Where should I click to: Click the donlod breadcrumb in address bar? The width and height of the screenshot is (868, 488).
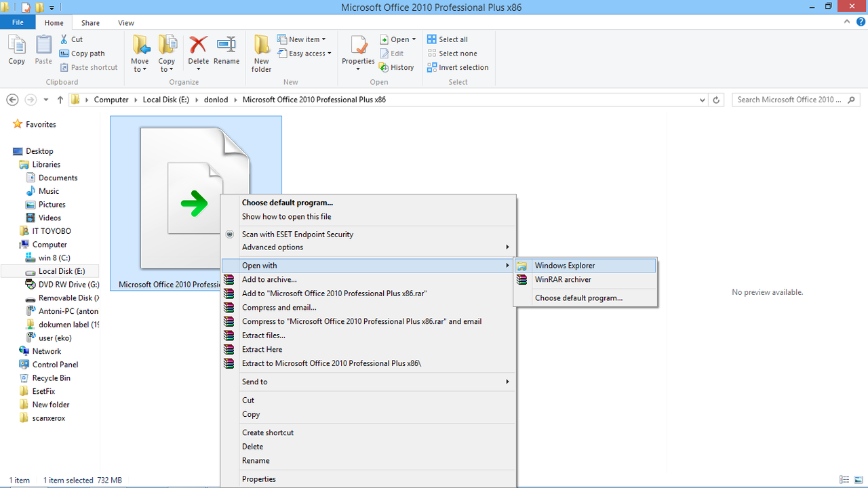point(217,100)
